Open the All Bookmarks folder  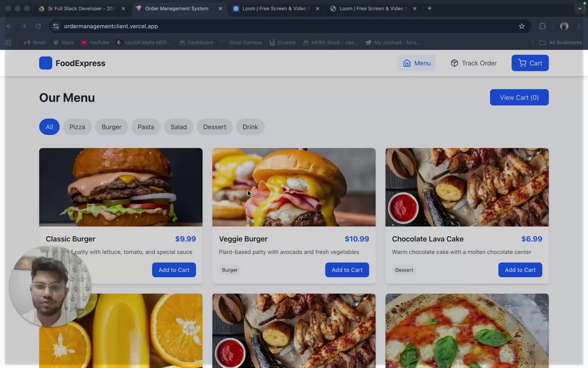pos(560,42)
